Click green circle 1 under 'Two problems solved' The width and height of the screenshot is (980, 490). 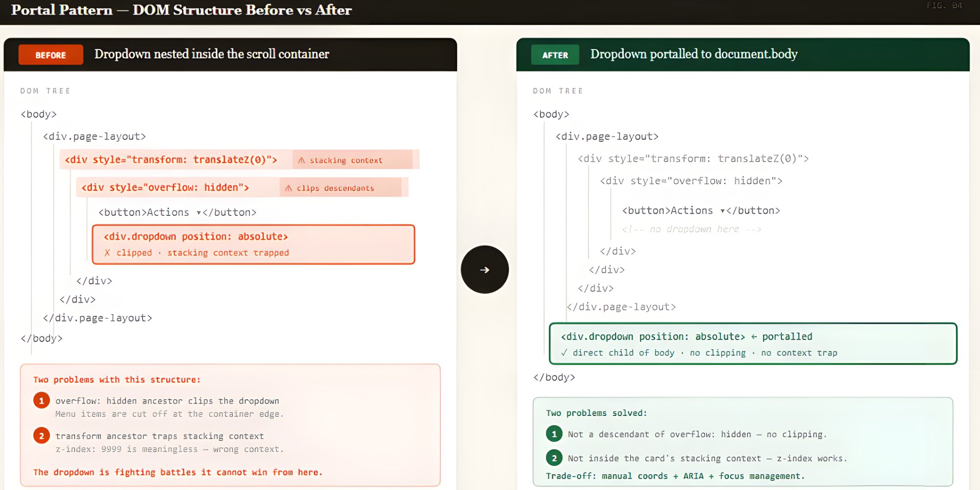554,434
